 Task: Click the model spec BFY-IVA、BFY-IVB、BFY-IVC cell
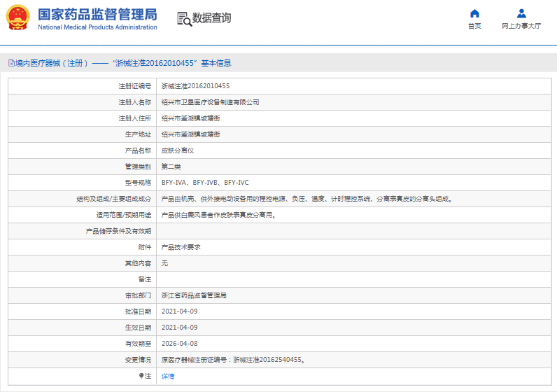pyautogui.click(x=205, y=183)
